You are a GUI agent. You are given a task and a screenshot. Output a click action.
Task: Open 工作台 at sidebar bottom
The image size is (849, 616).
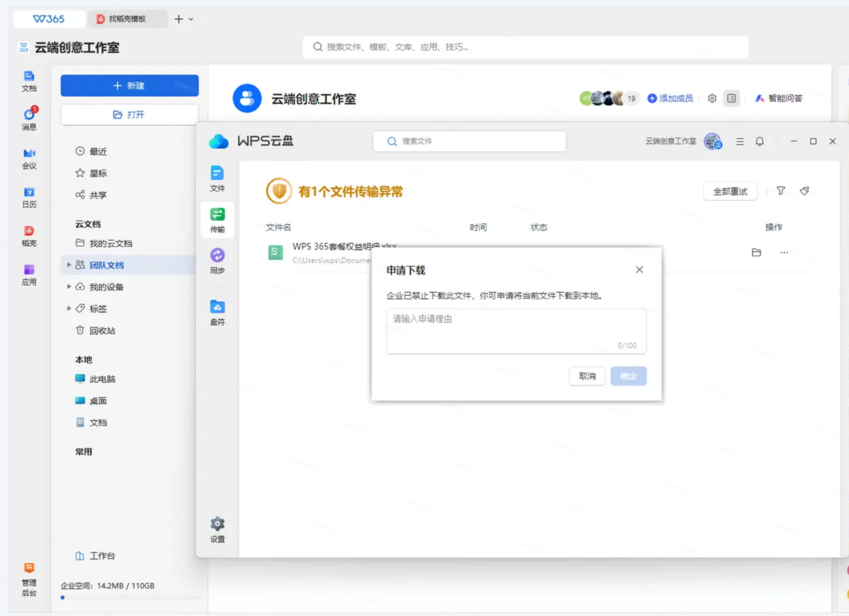point(95,556)
